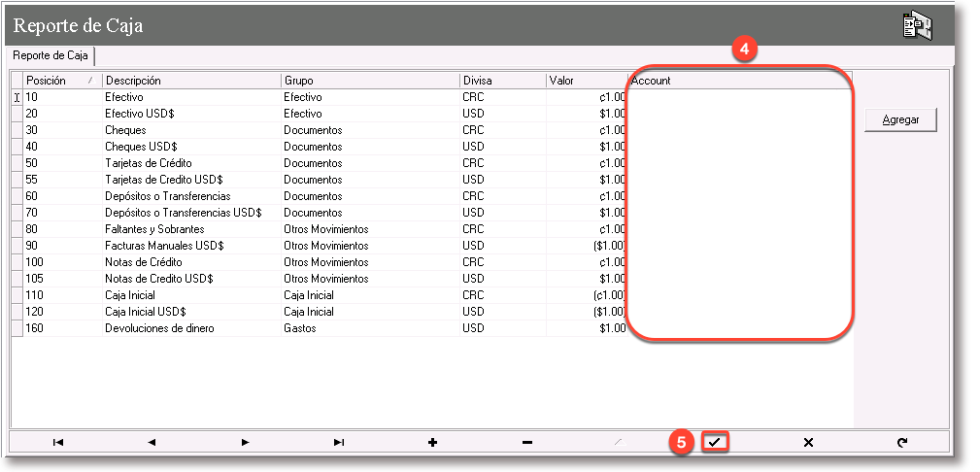The height and width of the screenshot is (472, 980).
Task: Select 'Notas de Credito USD$' cell
Action: (x=192, y=279)
